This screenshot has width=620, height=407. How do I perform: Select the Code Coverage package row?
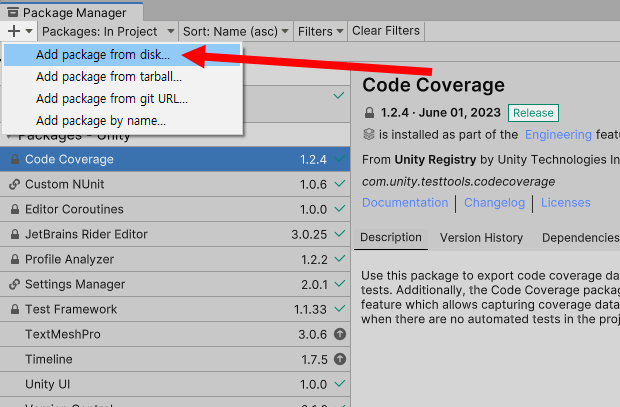click(175, 159)
